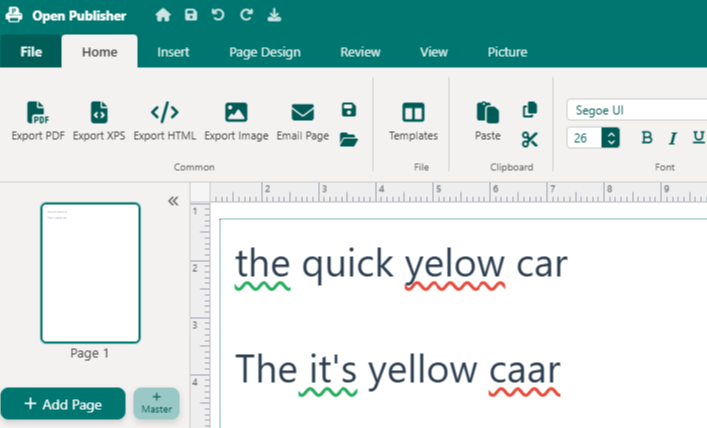
Task: Click the Copy icon in Clipboard group
Action: [x=530, y=110]
